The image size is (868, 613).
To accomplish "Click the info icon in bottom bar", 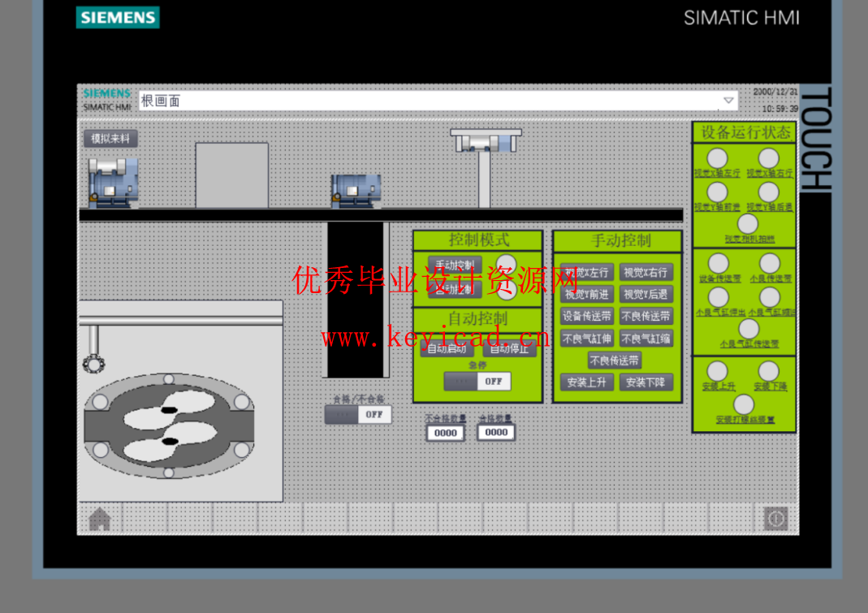I will [775, 519].
